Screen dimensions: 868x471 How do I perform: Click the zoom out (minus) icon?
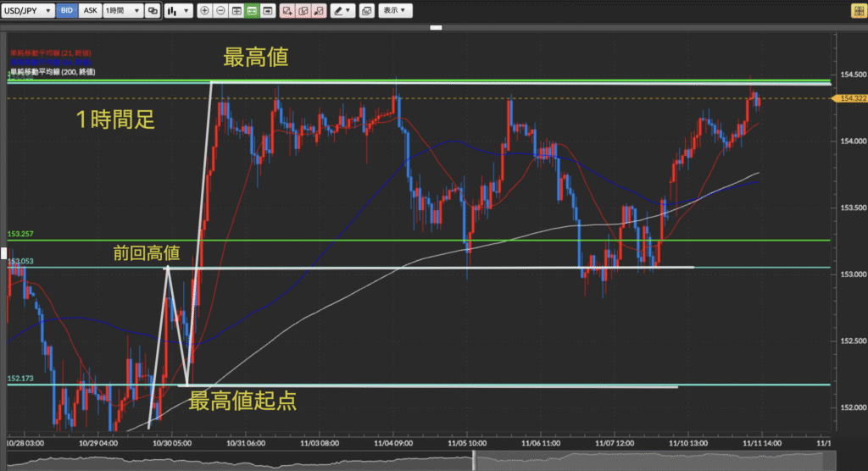[220, 11]
